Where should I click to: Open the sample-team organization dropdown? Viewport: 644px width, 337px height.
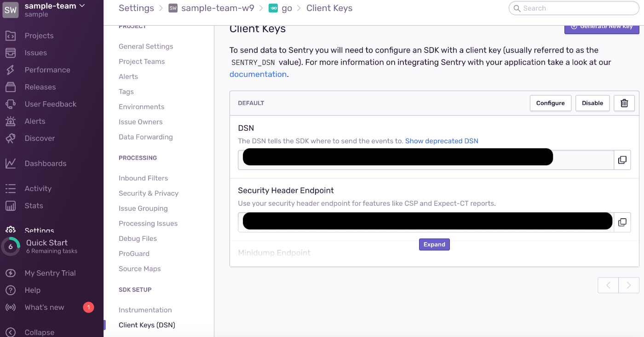pos(55,6)
